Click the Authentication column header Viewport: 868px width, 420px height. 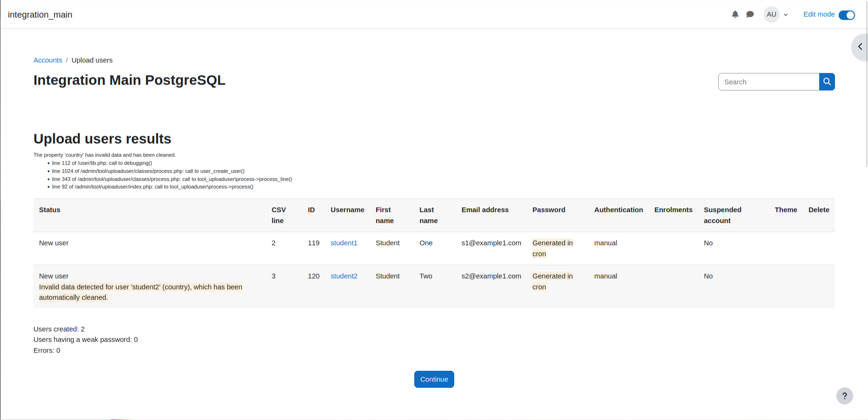[618, 210]
